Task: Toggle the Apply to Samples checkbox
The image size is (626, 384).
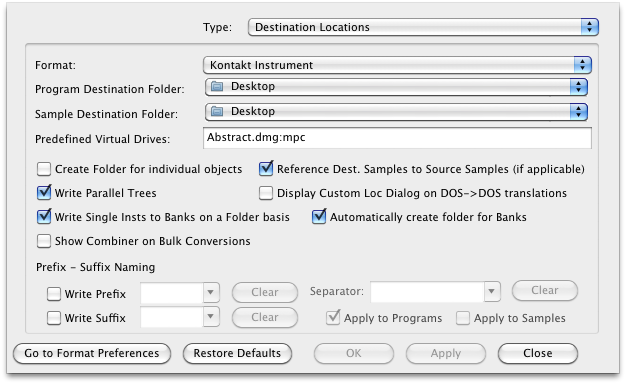Action: click(x=463, y=318)
